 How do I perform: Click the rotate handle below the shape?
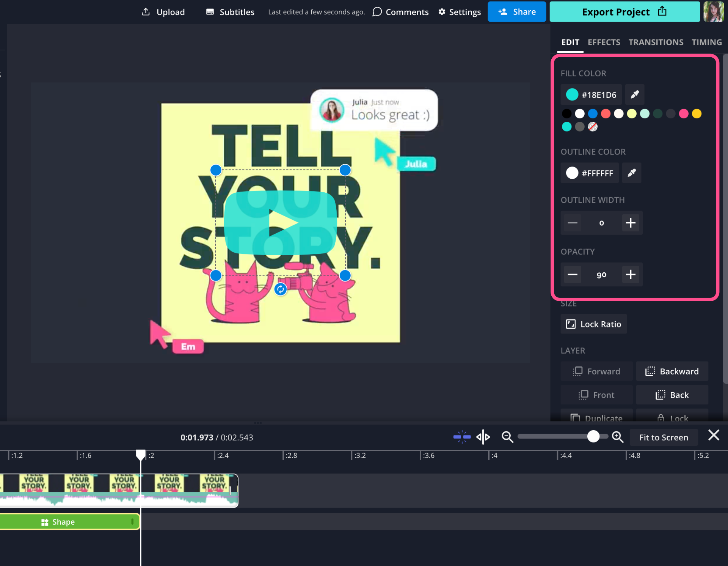[x=281, y=289]
